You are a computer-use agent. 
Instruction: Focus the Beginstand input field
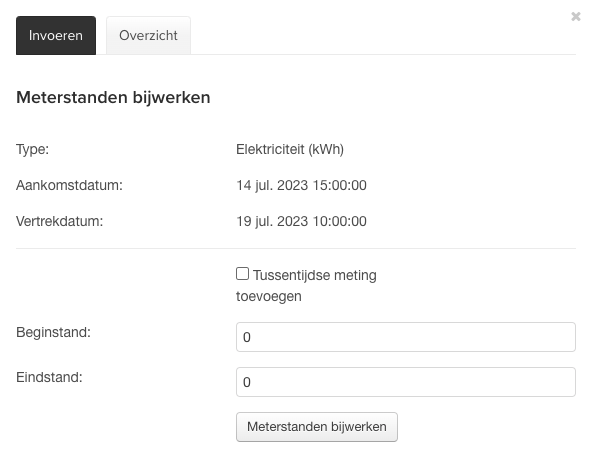click(x=406, y=337)
